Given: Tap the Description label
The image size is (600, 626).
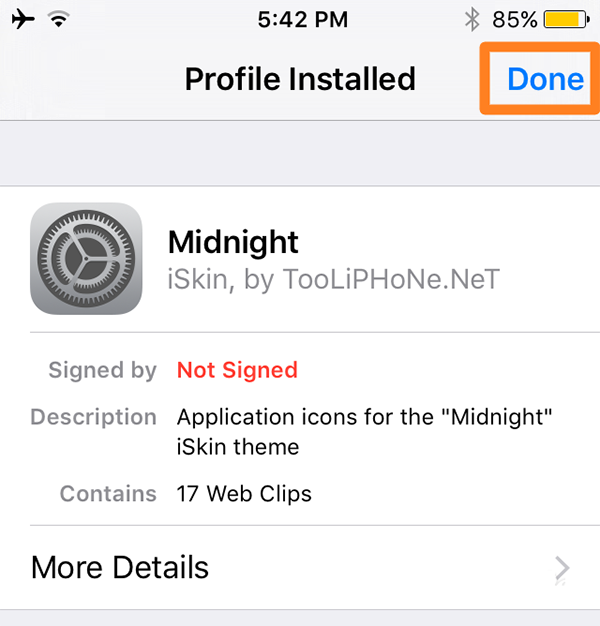Looking at the screenshot, I should coord(94,416).
